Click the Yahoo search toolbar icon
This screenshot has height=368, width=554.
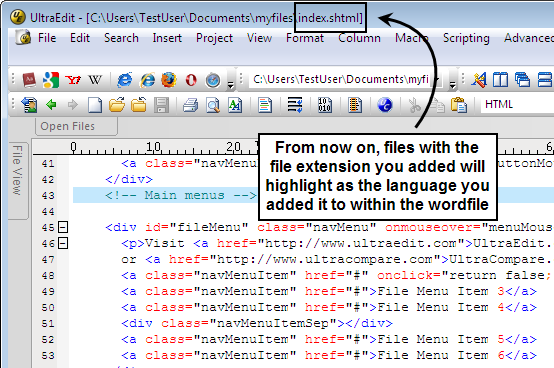pyautogui.click(x=73, y=80)
